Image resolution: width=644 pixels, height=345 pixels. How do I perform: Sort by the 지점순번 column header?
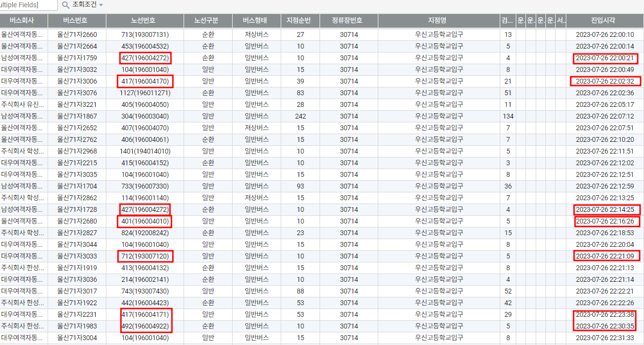click(x=300, y=21)
